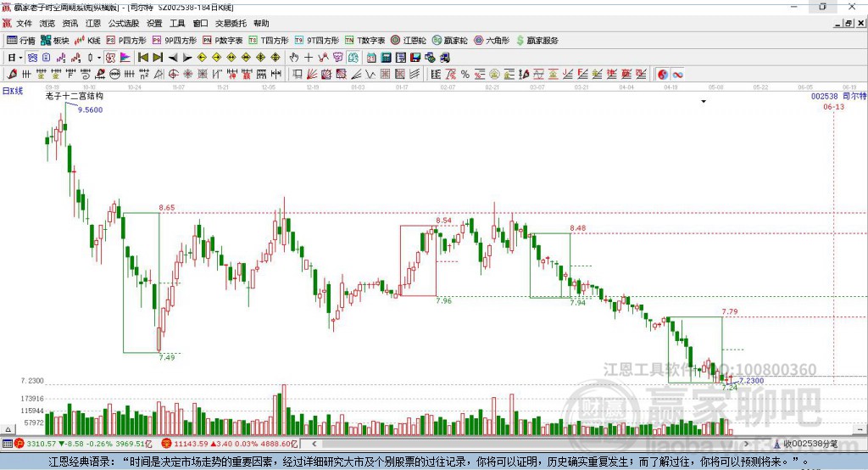
Task: Click the horizontal scrollbar left arrow
Action: point(314,444)
